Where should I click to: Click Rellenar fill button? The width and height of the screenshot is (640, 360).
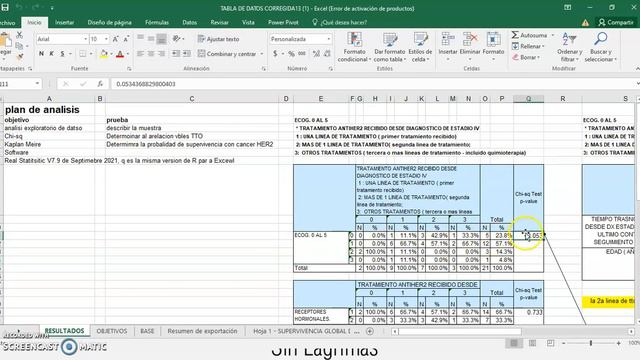[x=528, y=47]
